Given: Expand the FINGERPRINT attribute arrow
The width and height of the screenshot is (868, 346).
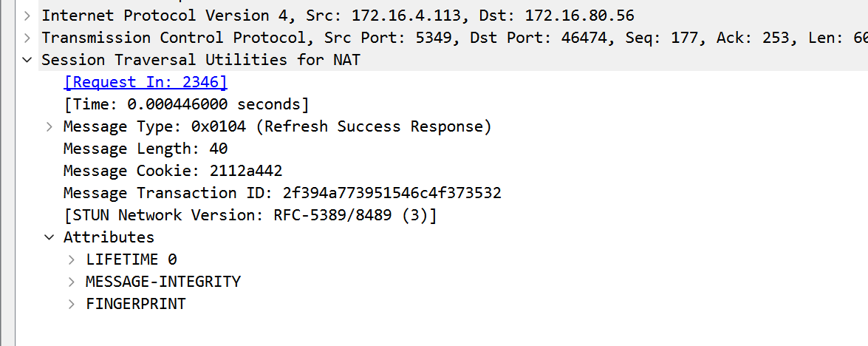Looking at the screenshot, I should 72,304.
